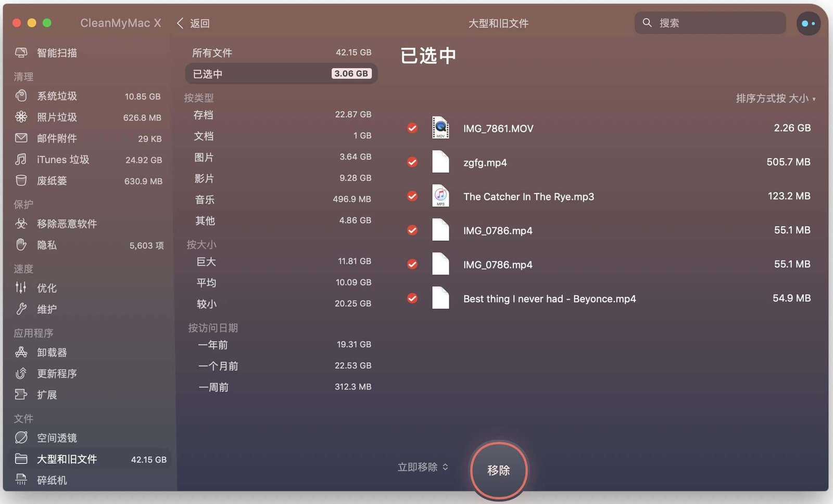Click the Space Lens (空间透镜) icon
Image resolution: width=833 pixels, height=504 pixels.
pos(21,437)
